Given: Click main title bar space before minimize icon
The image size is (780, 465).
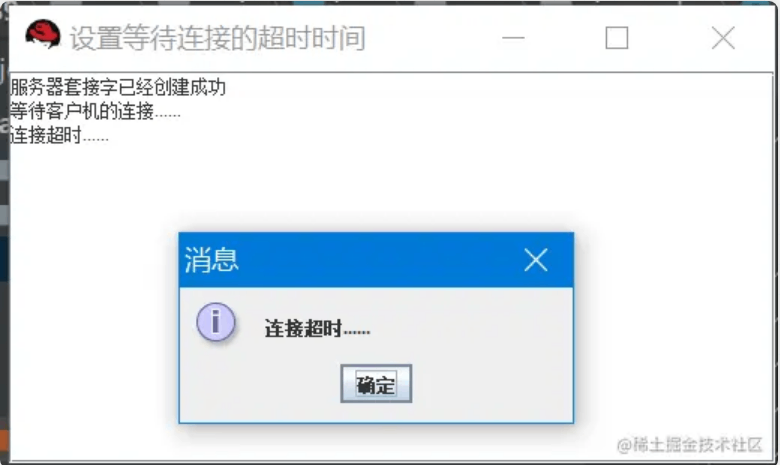Looking at the screenshot, I should coord(433,38).
